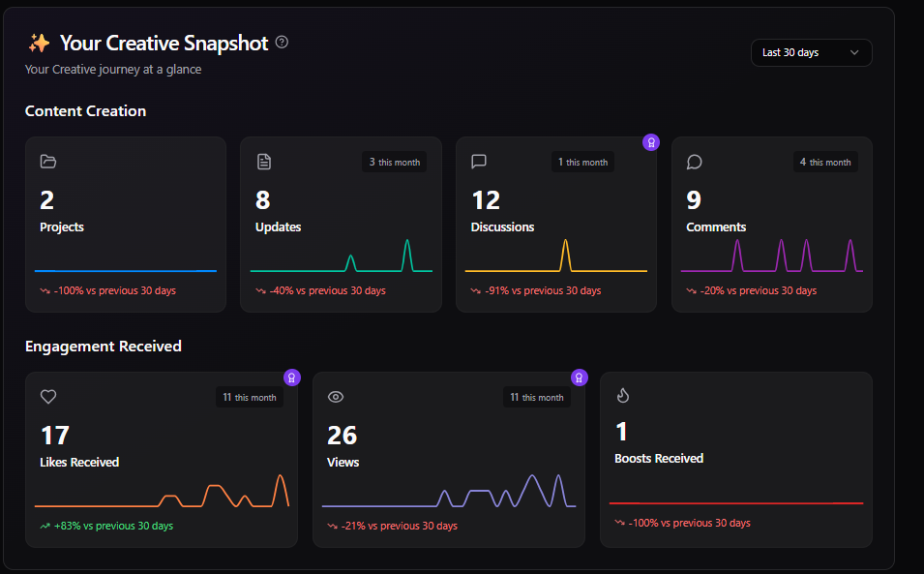
Task: Click '-40% vs previous 30 days' text
Action: click(328, 290)
